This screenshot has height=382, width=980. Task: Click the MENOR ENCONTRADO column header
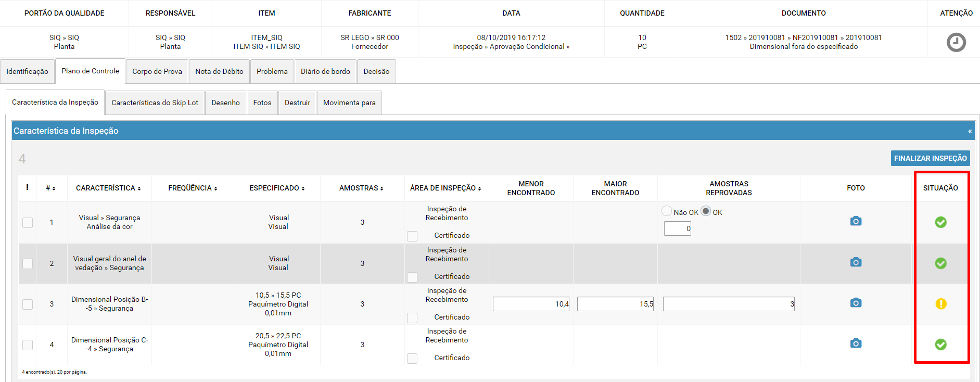(531, 188)
